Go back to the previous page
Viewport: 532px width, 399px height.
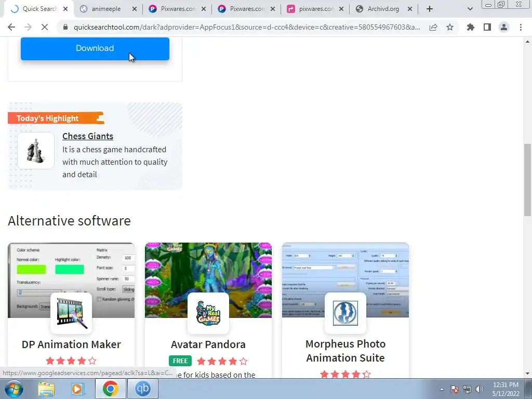pos(11,27)
